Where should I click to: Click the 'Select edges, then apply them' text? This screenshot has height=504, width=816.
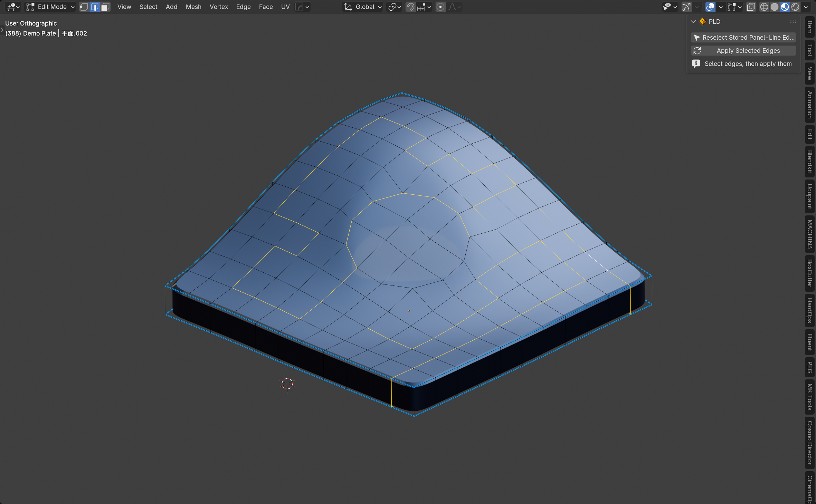coord(748,64)
